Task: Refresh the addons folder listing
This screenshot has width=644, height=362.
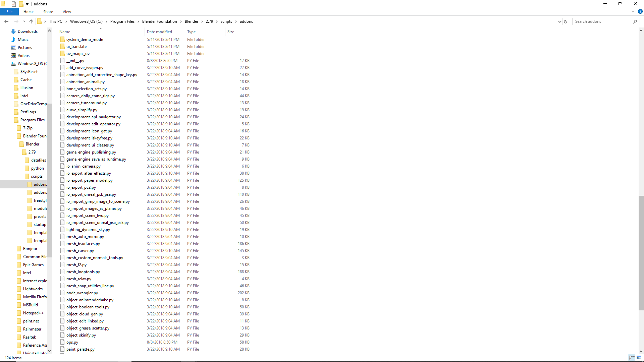Action: (x=566, y=21)
